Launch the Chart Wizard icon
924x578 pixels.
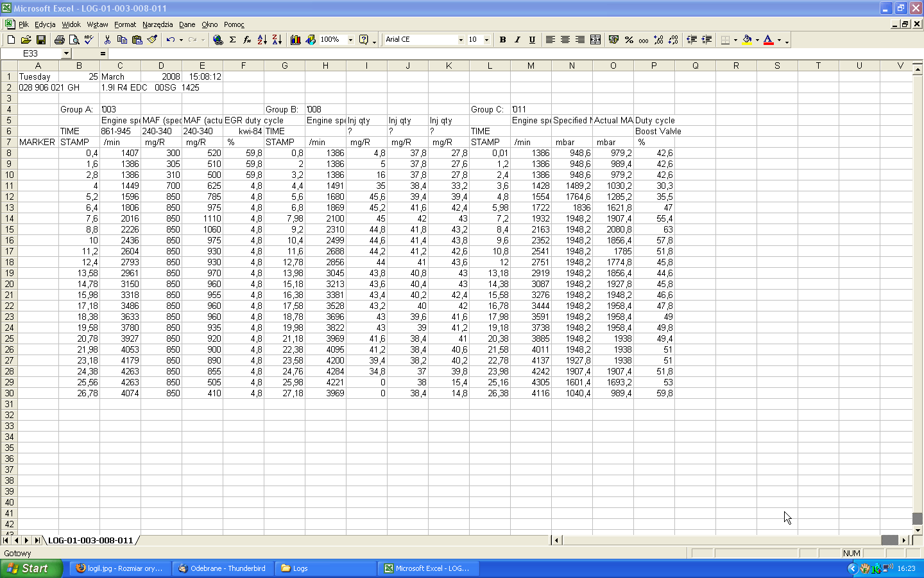[x=295, y=40]
